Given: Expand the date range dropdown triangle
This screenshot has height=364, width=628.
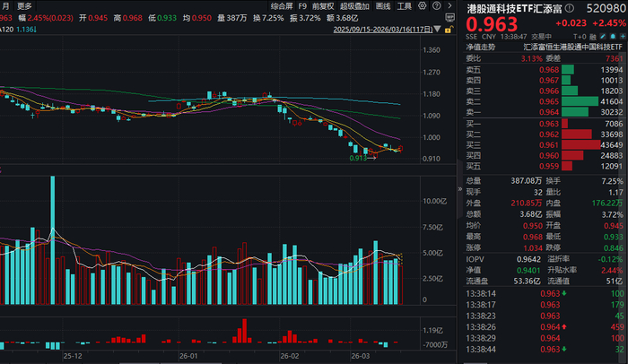Looking at the screenshot, I should point(438,30).
